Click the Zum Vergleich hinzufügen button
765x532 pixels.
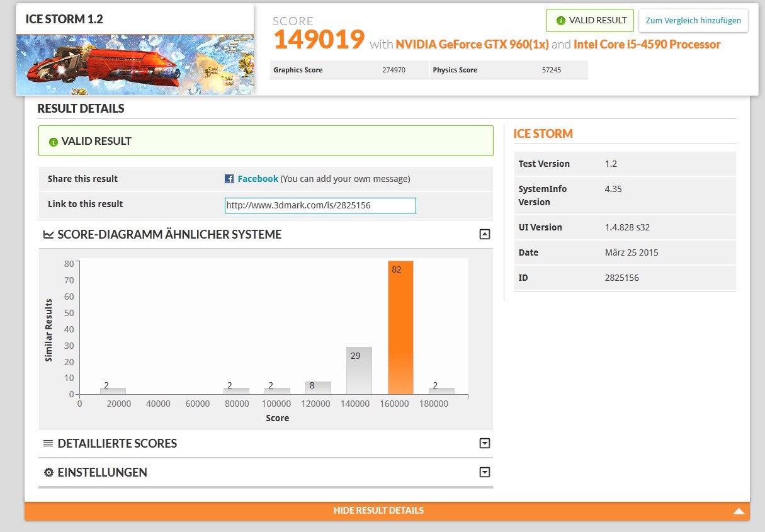[693, 21]
